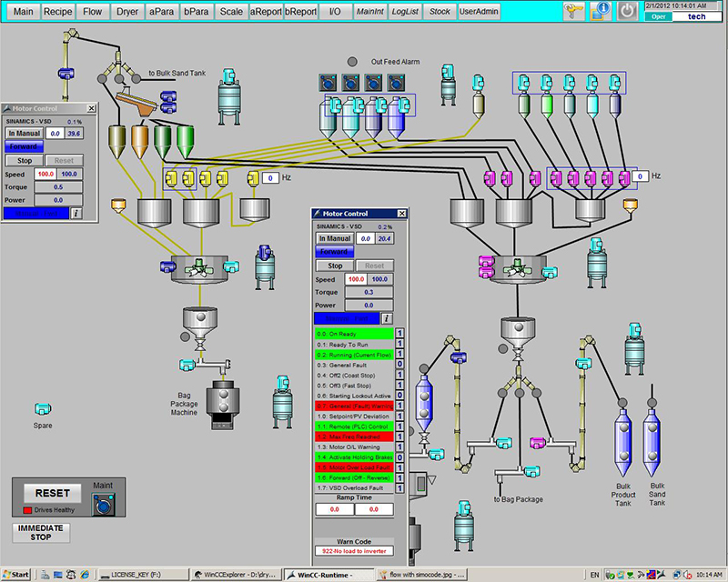Screen dimensions: 728x582
Task: Toggle Forward direction in left Motor Control panel
Action: point(24,145)
